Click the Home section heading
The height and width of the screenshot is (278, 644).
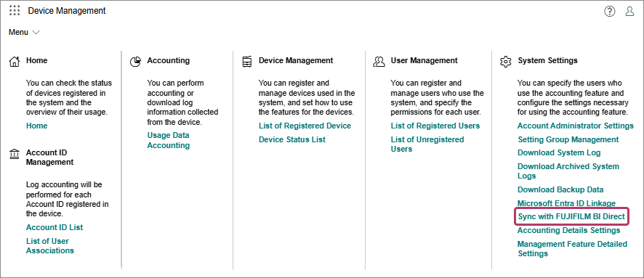pos(36,61)
